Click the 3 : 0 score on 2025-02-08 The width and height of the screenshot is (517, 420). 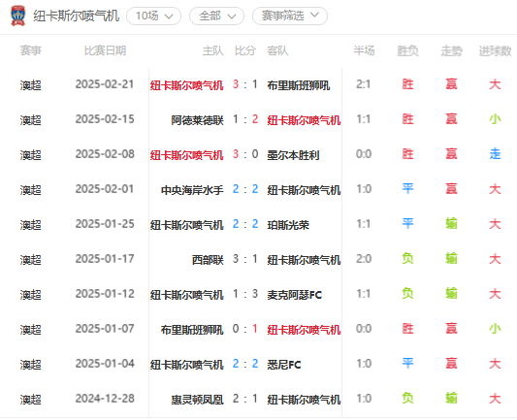[x=245, y=154]
